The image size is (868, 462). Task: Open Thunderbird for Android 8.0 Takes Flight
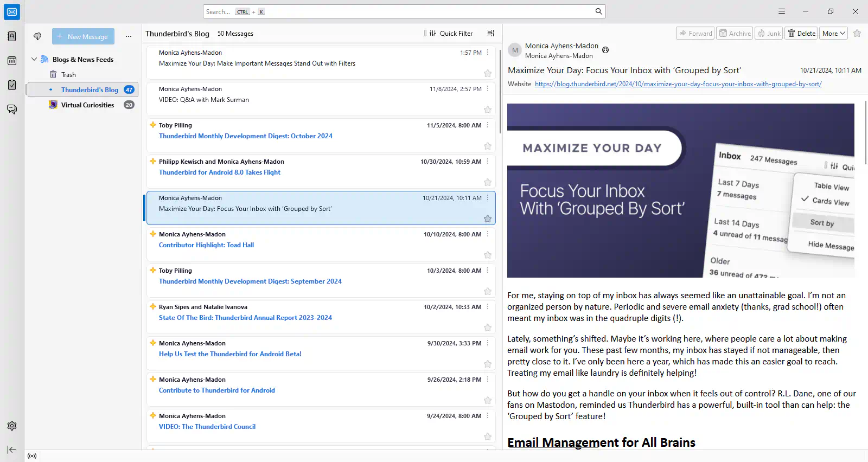(x=321, y=172)
